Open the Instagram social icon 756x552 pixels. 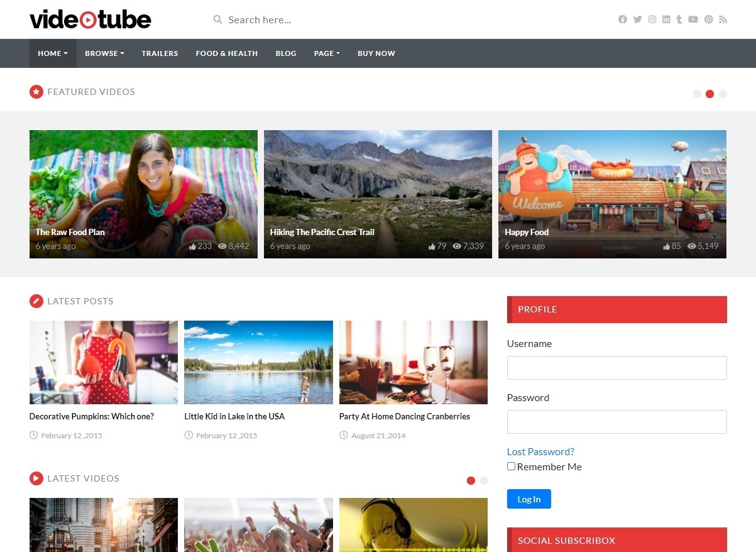652,19
